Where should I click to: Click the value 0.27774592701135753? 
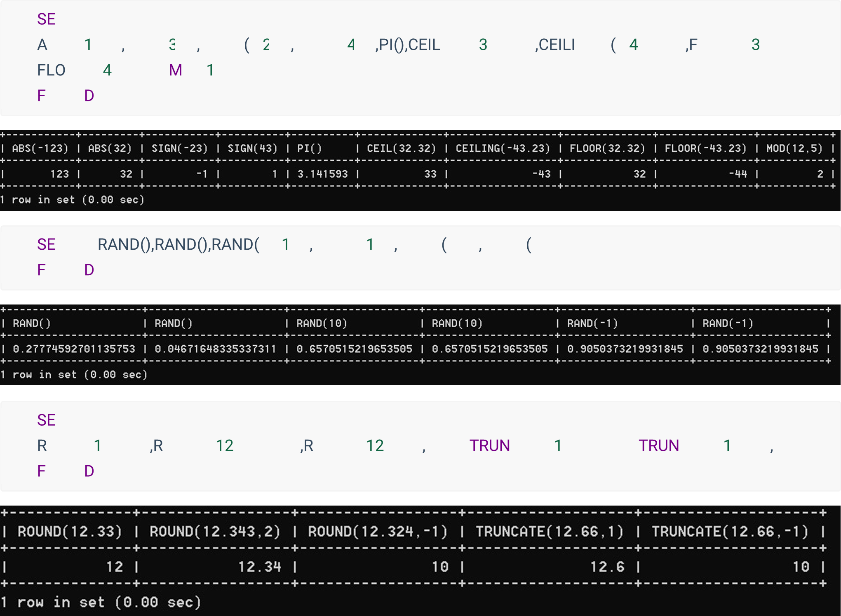pos(74,349)
